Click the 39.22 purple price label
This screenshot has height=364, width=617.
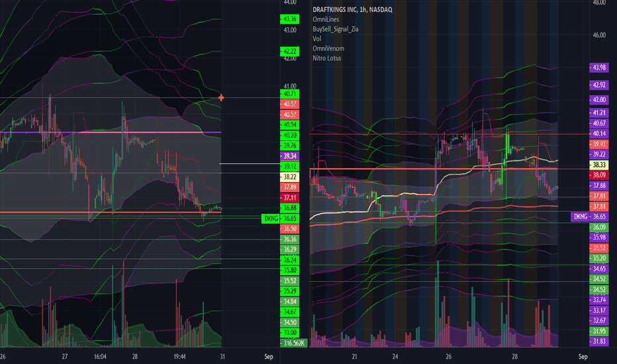tap(599, 155)
